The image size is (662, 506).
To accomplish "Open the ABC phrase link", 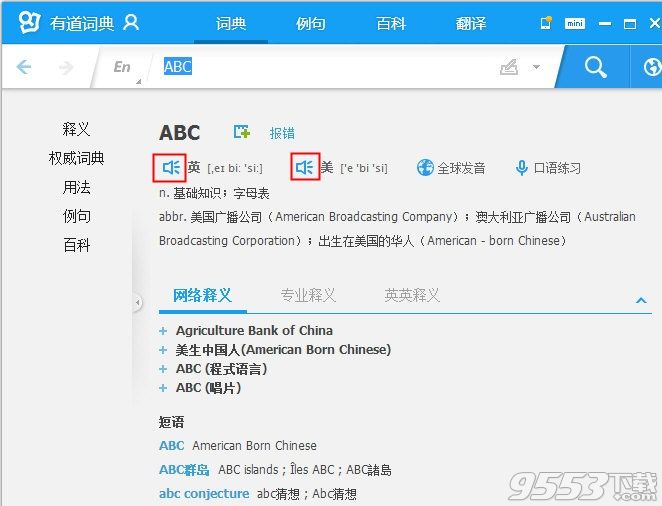I will (x=171, y=446).
